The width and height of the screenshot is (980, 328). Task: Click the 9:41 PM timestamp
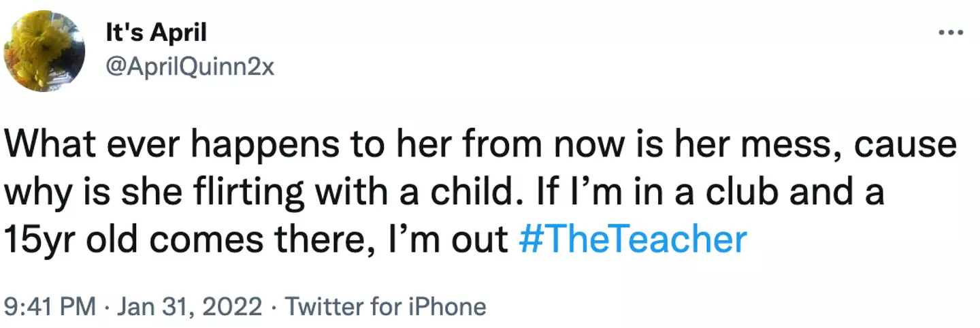(x=50, y=307)
